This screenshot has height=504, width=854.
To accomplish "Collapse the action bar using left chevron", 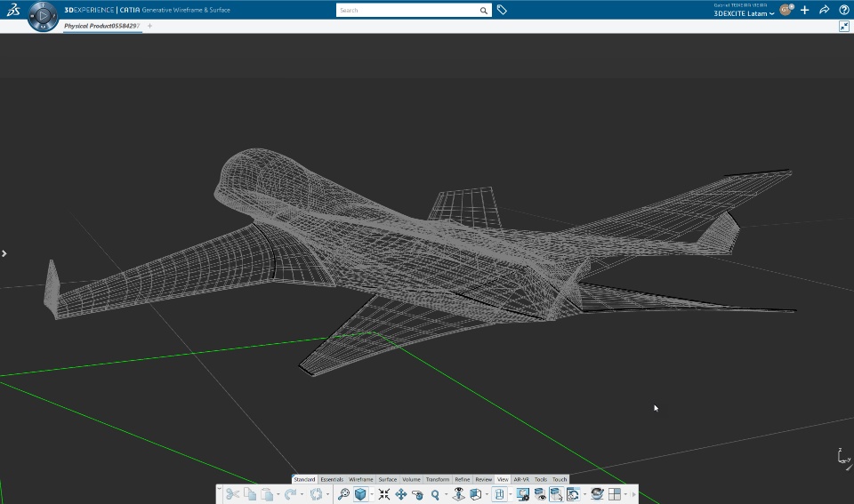I will click(x=219, y=489).
